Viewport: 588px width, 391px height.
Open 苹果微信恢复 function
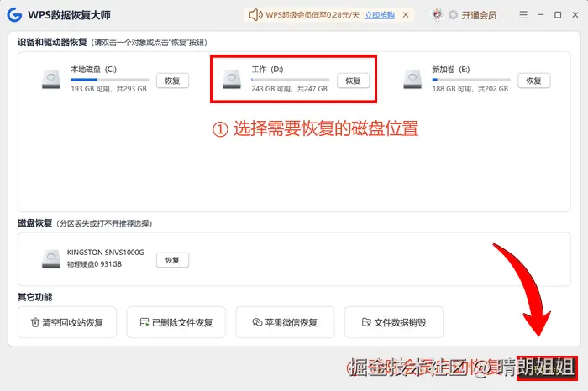pos(285,322)
